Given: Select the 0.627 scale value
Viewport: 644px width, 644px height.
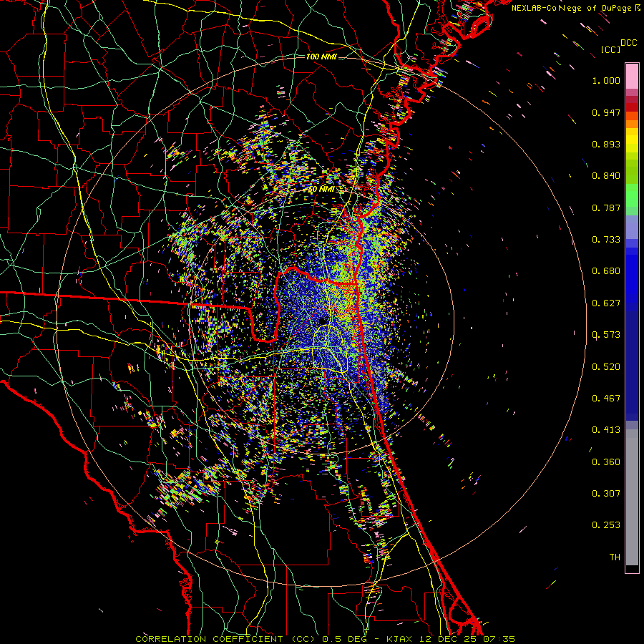Looking at the screenshot, I should click(x=606, y=303).
